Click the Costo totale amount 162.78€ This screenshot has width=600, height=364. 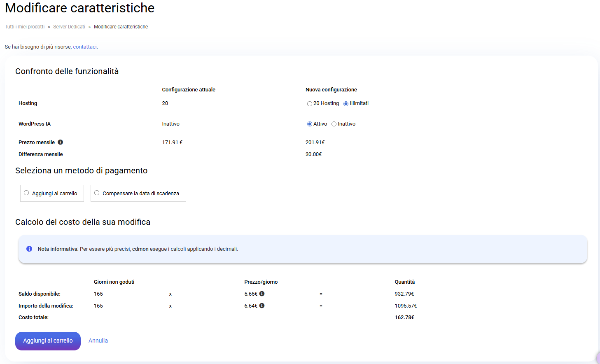point(404,317)
